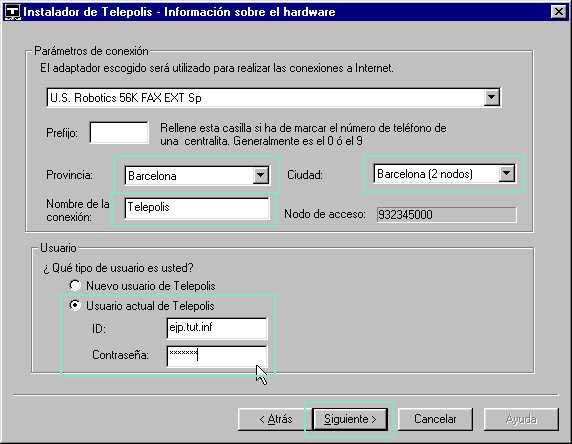
Task: Click the Contraseña password field
Action: [x=217, y=356]
